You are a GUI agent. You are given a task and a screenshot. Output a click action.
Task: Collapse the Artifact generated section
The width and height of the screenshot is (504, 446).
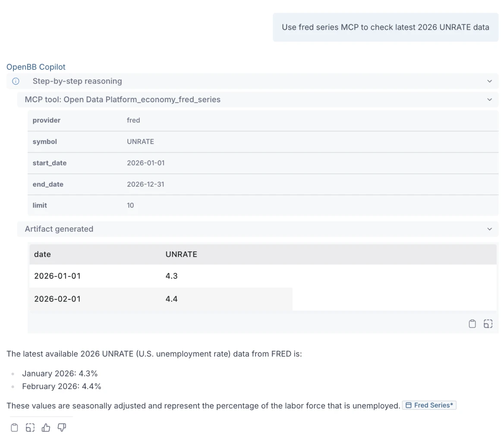point(489,229)
